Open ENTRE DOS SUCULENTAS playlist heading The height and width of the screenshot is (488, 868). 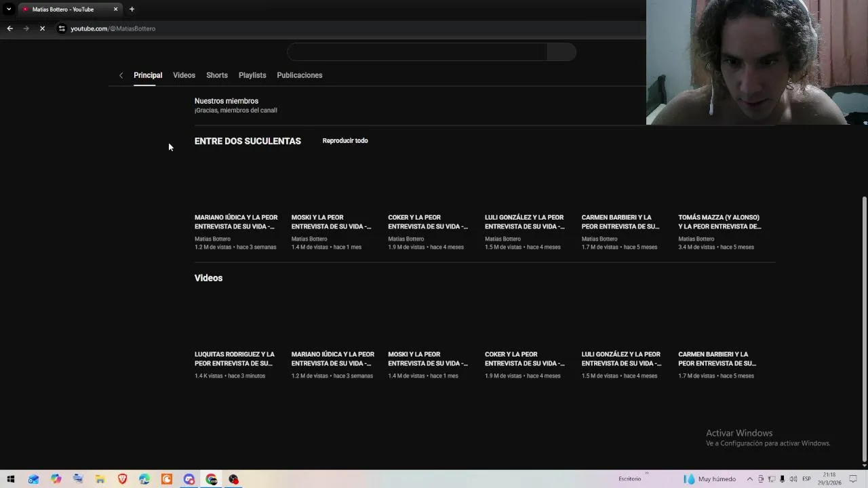coord(248,141)
